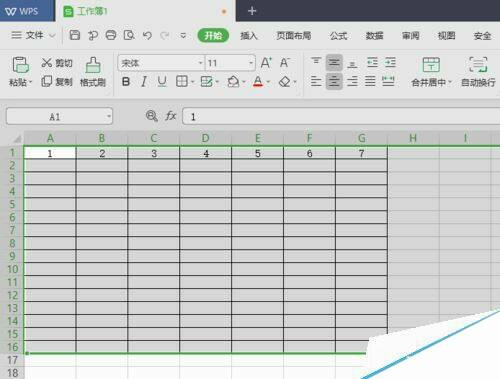
Task: Open the Formulas ribbon tab
Action: click(x=338, y=35)
